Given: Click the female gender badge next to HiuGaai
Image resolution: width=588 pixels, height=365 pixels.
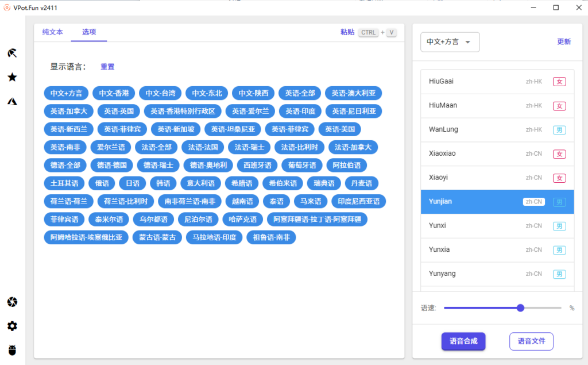Looking at the screenshot, I should pyautogui.click(x=559, y=82).
